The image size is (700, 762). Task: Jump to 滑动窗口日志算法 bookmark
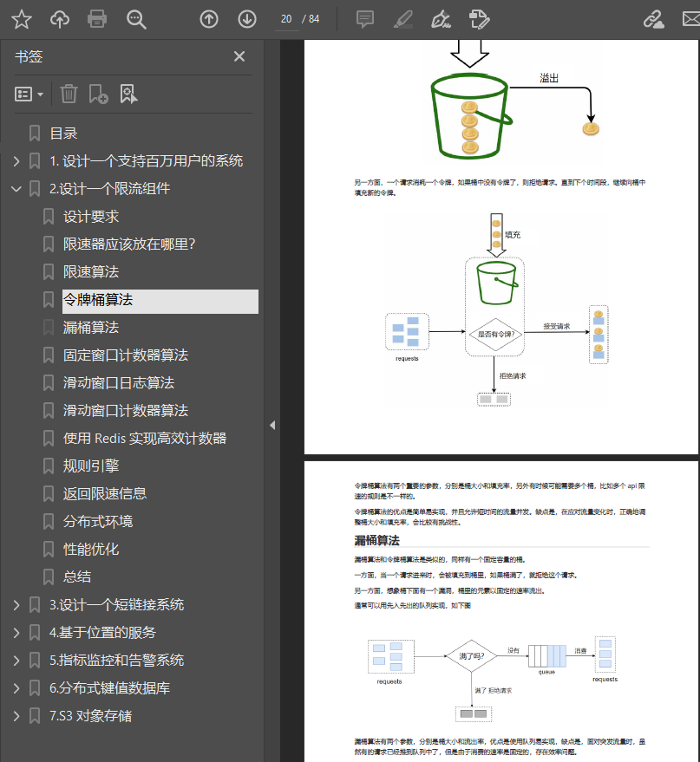pyautogui.click(x=119, y=383)
